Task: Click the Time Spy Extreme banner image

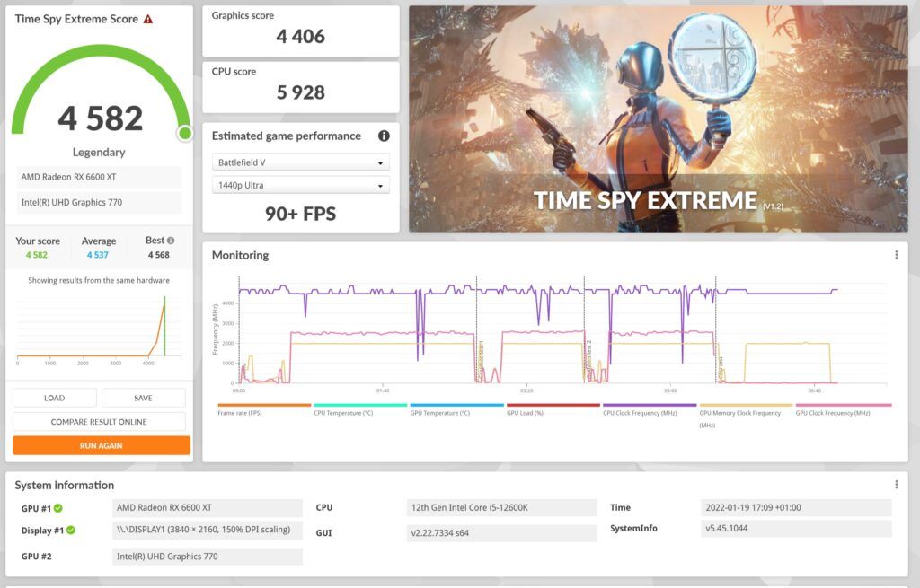Action: pos(658,119)
